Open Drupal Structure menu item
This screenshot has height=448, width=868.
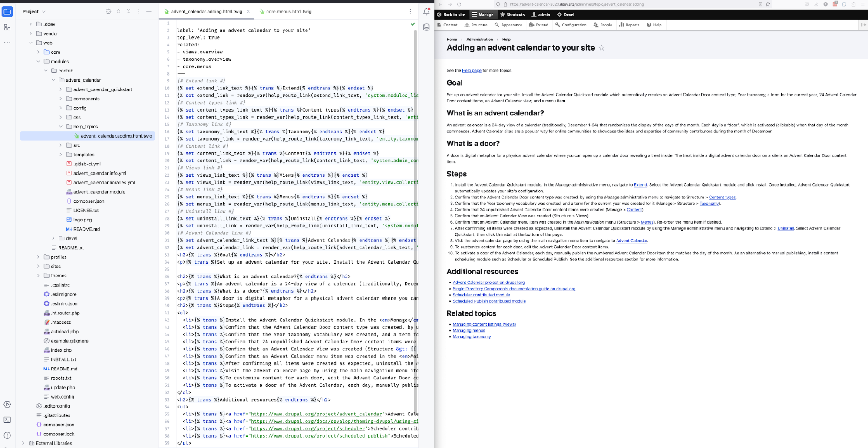tap(476, 25)
